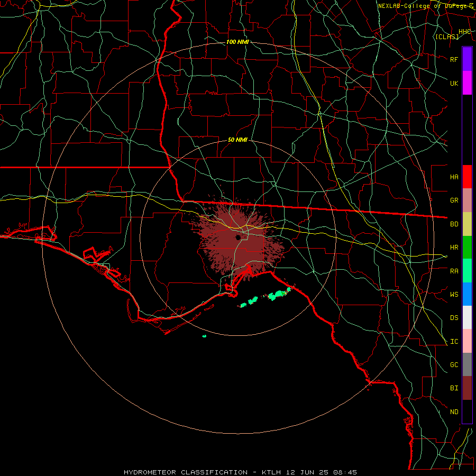Click the DS white legend swatch
The image size is (476, 476).
click(x=467, y=317)
